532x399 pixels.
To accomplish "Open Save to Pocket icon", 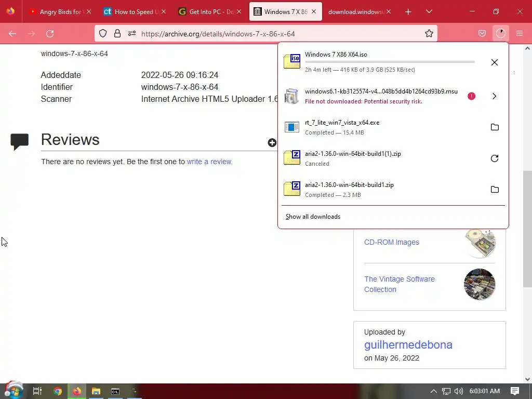I will click(482, 33).
